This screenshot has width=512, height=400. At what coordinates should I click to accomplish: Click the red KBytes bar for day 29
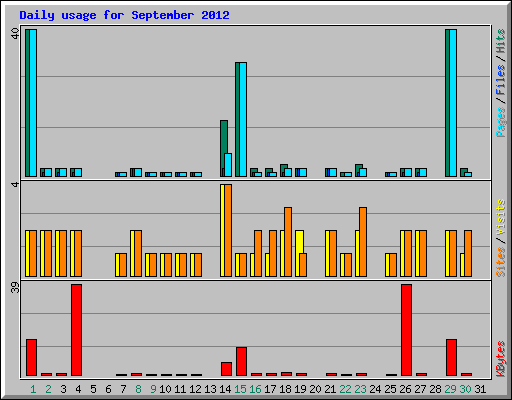pyautogui.click(x=451, y=358)
